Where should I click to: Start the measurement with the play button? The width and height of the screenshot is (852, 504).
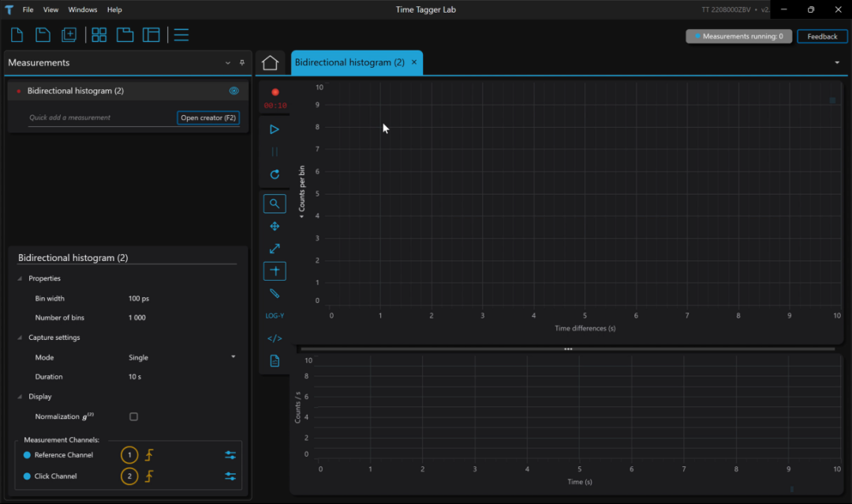(x=275, y=129)
